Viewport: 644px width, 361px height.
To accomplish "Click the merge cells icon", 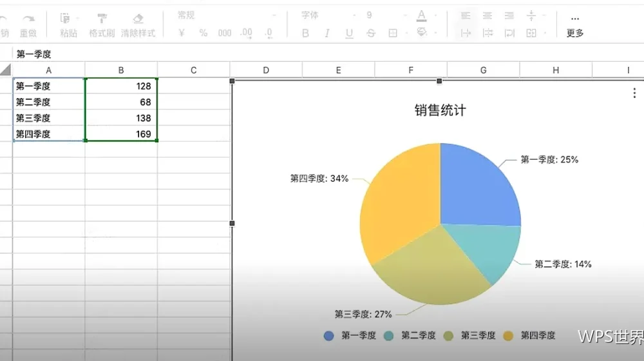I will [x=531, y=33].
